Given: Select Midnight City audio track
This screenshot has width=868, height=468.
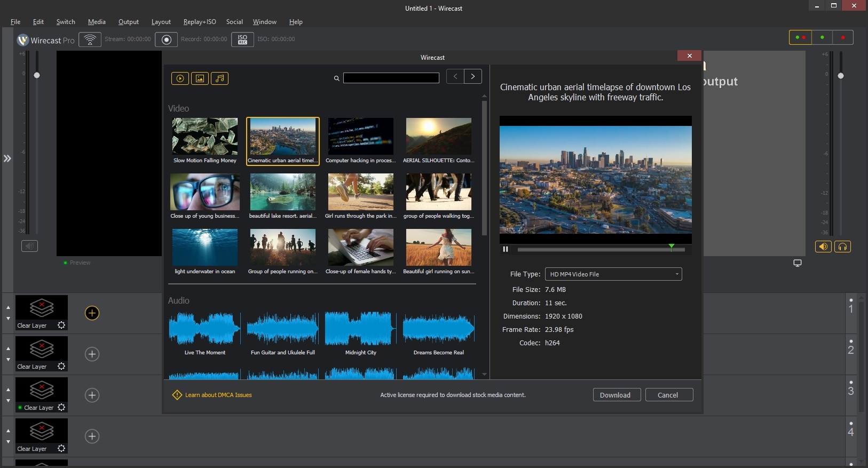Looking at the screenshot, I should [361, 334].
